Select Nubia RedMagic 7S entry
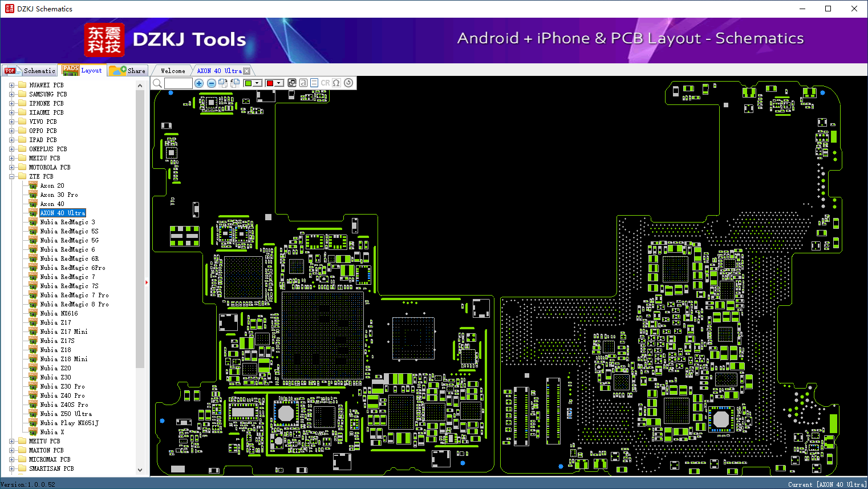This screenshot has width=868, height=489. (x=69, y=286)
